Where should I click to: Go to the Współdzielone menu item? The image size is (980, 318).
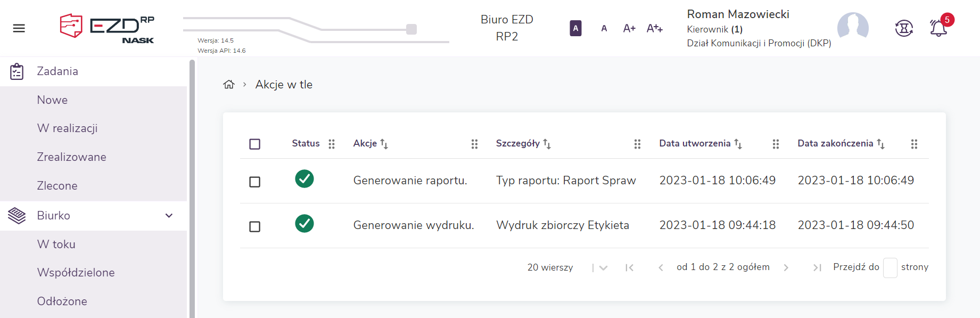tap(76, 273)
